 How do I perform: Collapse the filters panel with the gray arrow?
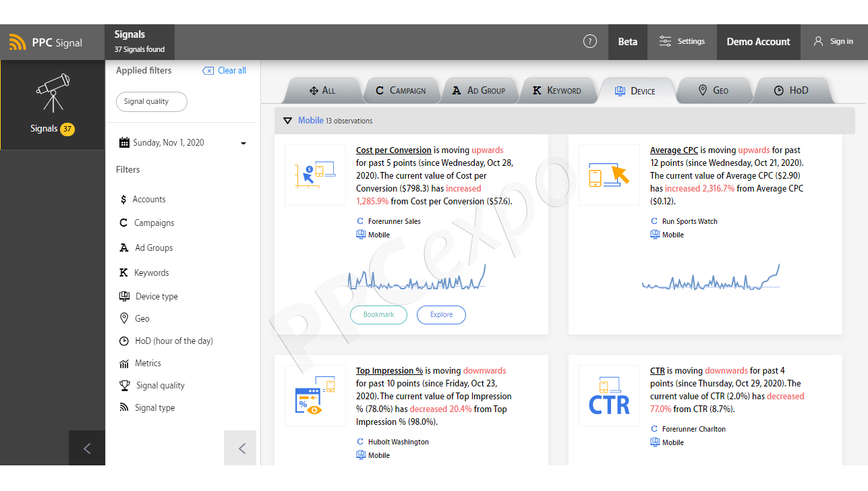pyautogui.click(x=240, y=448)
